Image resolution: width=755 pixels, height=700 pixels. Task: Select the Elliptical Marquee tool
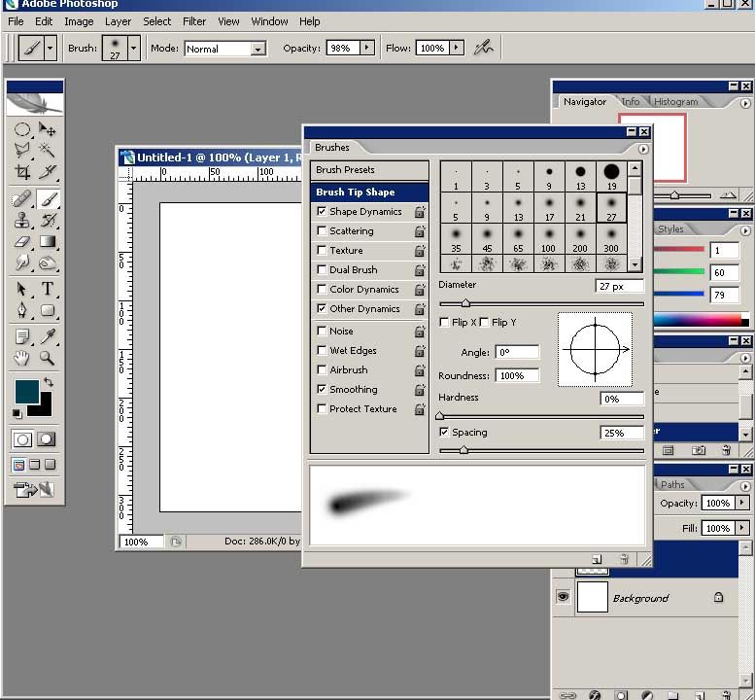(x=21, y=129)
